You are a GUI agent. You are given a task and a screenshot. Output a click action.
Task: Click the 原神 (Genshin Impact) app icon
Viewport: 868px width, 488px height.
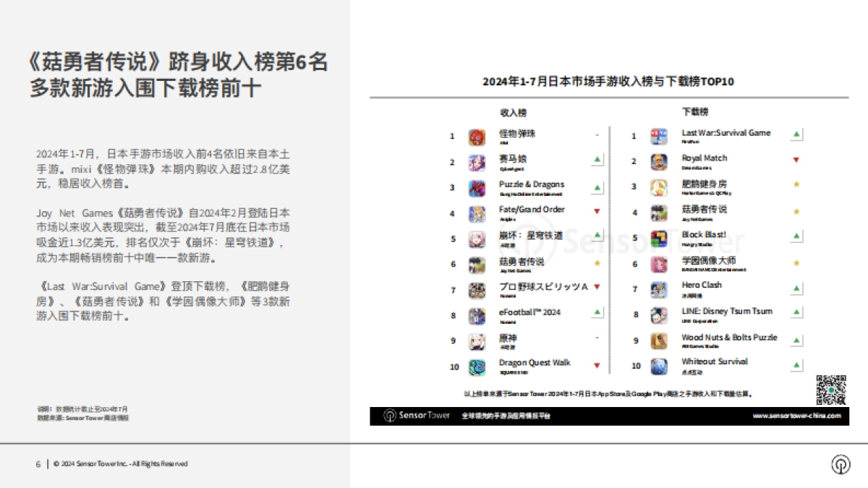coord(476,341)
